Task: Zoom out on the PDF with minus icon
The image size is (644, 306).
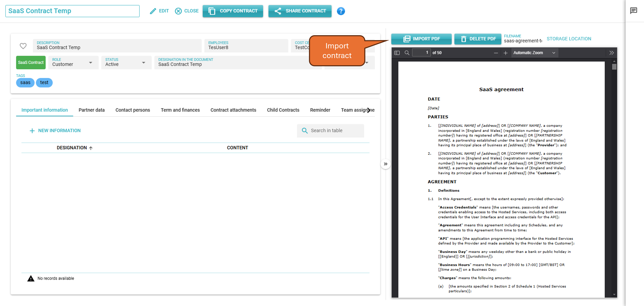Action: (x=496, y=53)
